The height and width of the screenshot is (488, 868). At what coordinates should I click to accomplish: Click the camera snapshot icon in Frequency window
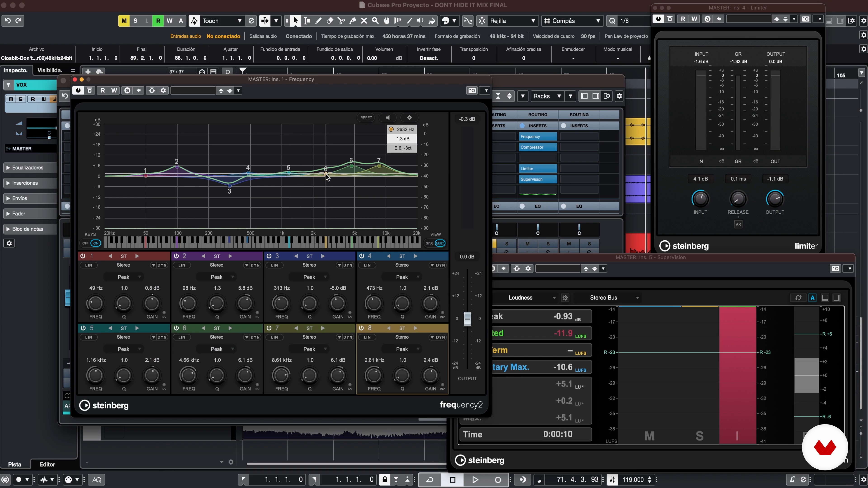pos(472,90)
